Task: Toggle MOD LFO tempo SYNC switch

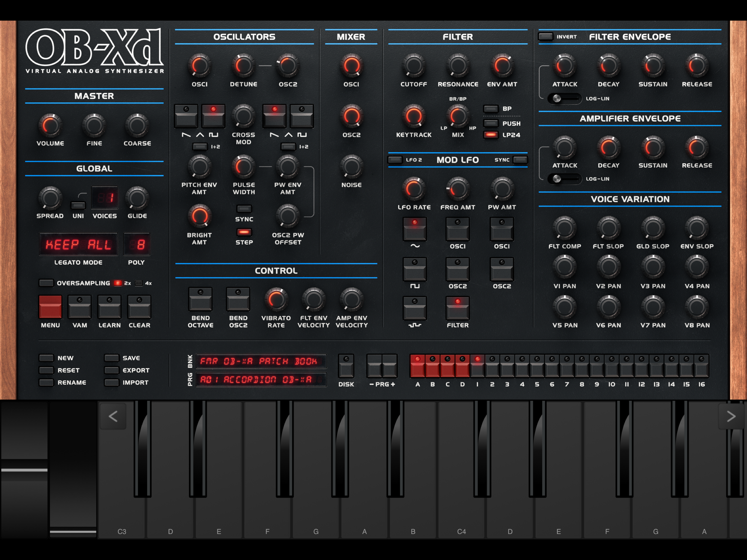Action: [x=520, y=160]
